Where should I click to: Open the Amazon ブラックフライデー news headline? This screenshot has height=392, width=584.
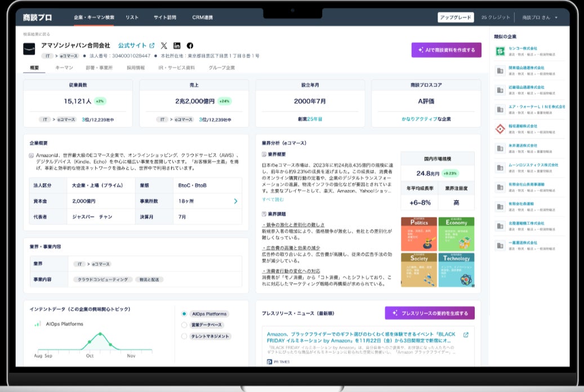361,337
